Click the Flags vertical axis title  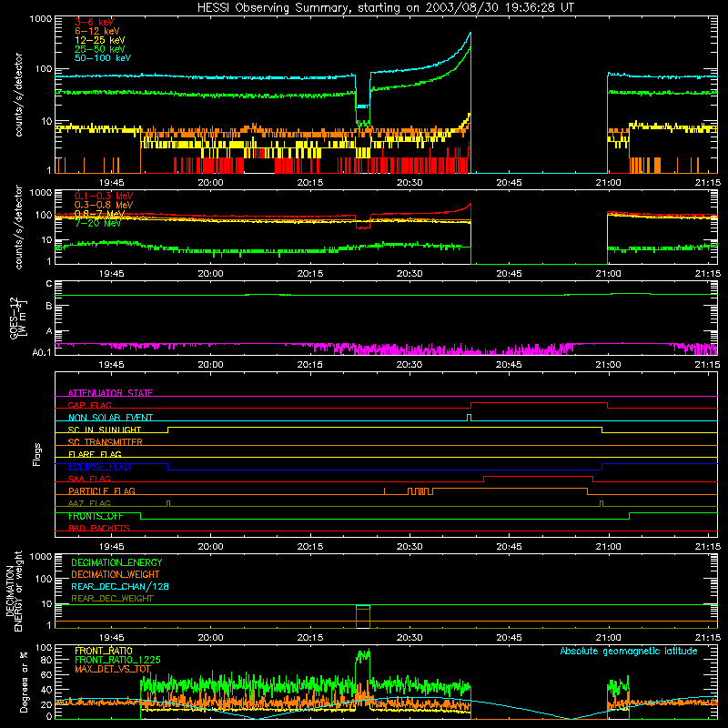[x=37, y=454]
